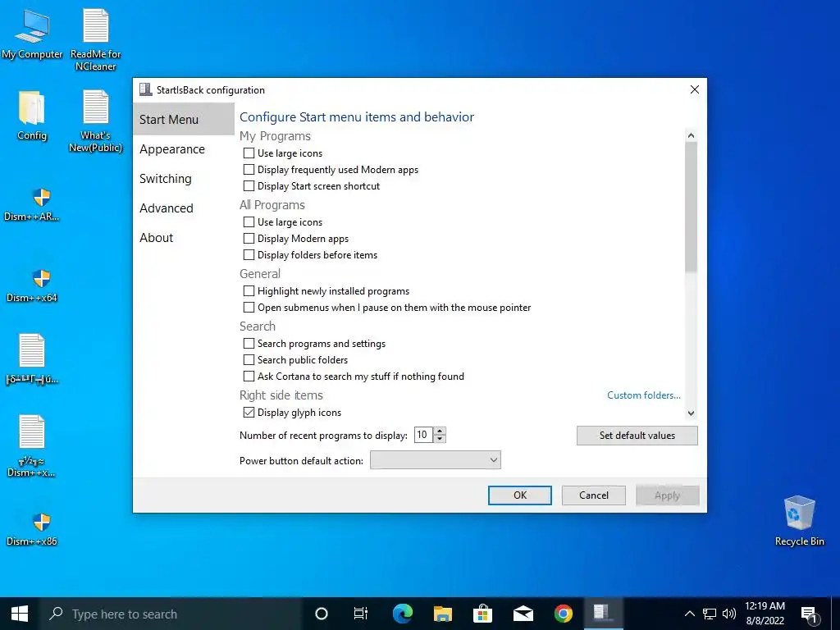Screen dimensions: 840x630
Task: Open ReadMe for NCleaner file icon
Action: (96, 39)
